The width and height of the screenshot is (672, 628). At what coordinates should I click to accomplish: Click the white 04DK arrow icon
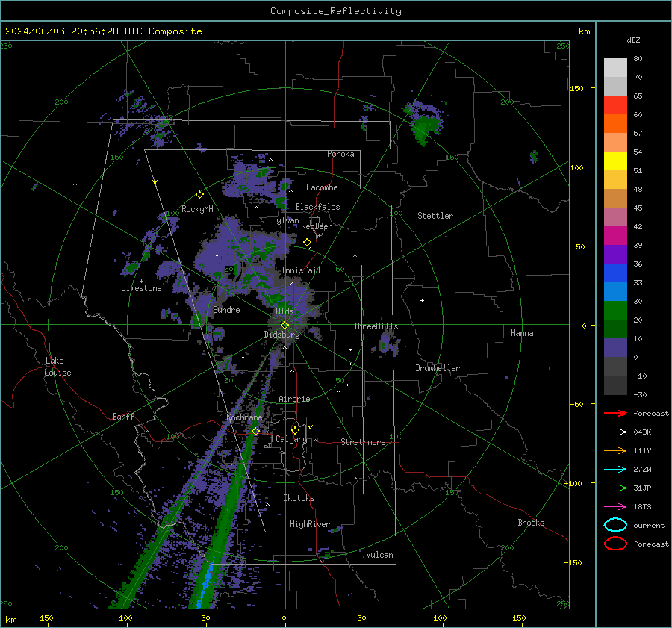(x=615, y=432)
